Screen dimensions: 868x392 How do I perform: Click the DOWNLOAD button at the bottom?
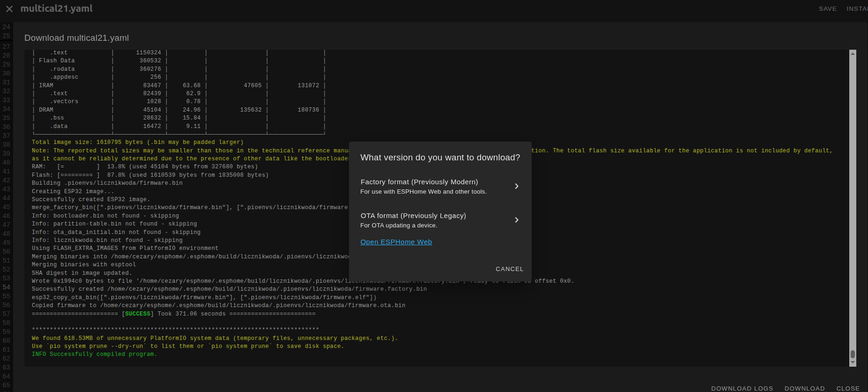[x=804, y=388]
